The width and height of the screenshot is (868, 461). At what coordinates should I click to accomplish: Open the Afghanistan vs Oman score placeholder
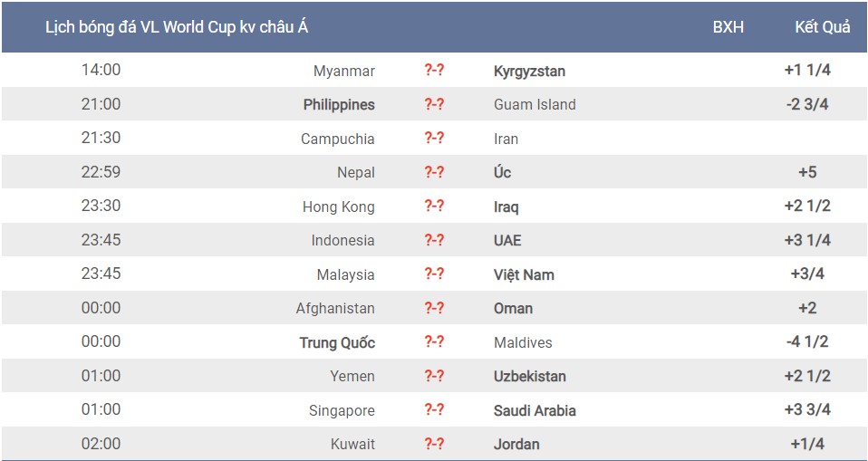tap(434, 308)
